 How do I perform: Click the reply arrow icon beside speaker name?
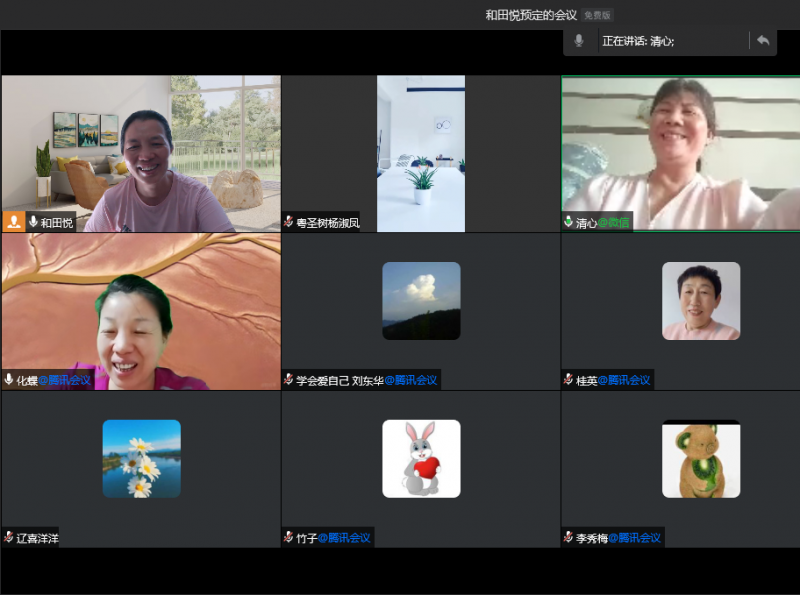click(763, 41)
